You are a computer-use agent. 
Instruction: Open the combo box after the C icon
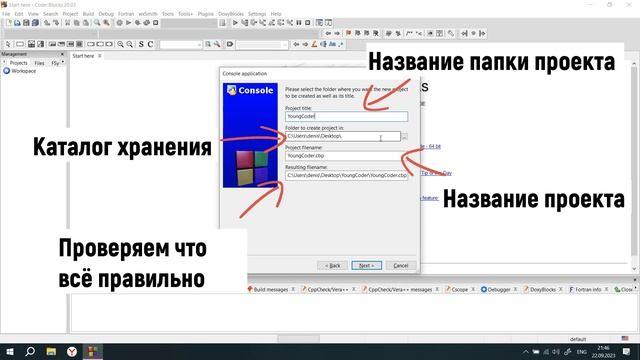coord(180,44)
